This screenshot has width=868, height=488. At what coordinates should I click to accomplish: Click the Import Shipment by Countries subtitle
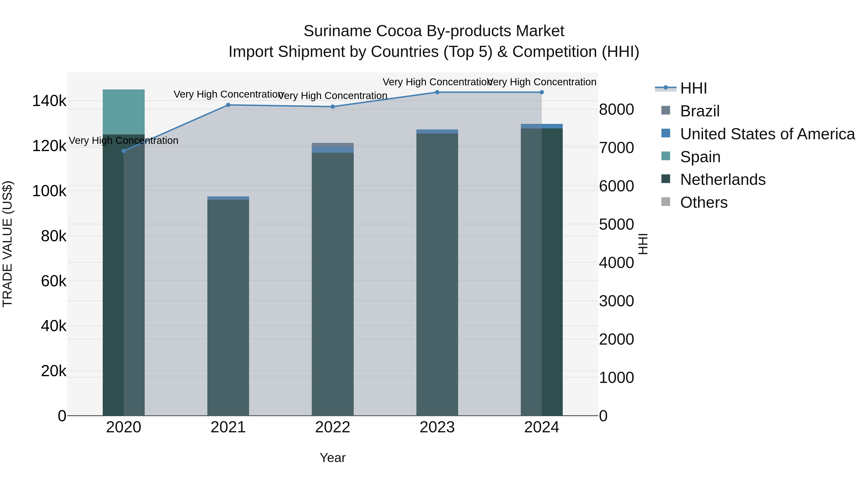(x=434, y=52)
